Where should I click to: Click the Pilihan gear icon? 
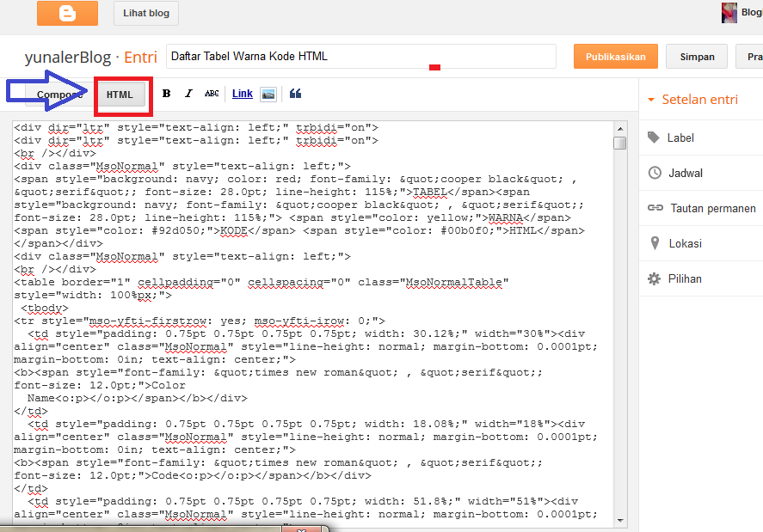[x=655, y=278]
